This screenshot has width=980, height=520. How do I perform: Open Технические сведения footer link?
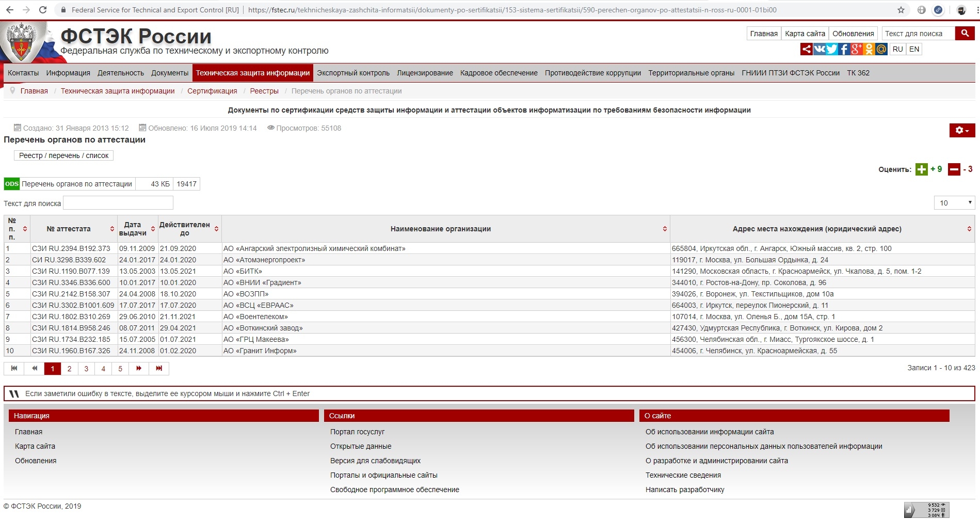(x=683, y=475)
